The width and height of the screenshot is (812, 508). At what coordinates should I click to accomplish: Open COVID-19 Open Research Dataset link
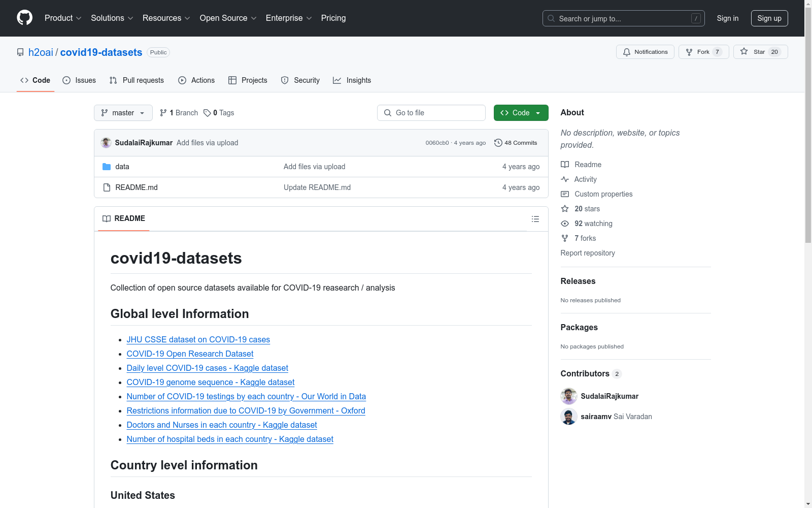(x=190, y=354)
